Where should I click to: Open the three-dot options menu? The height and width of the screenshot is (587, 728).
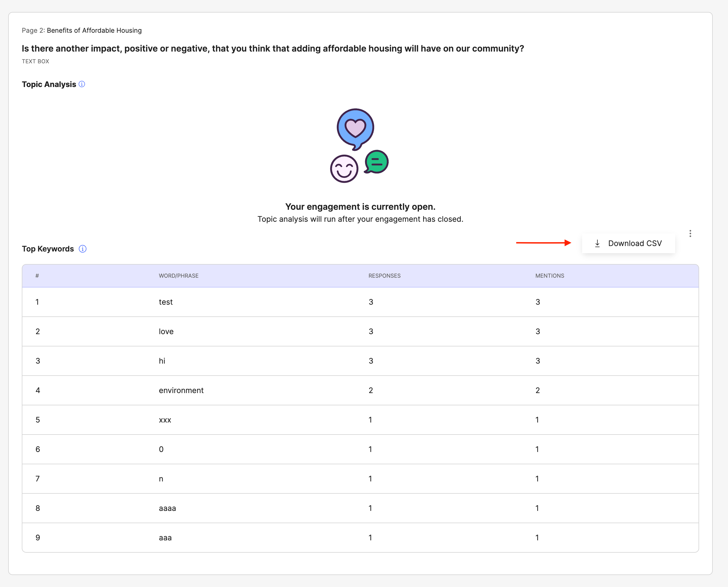point(690,233)
